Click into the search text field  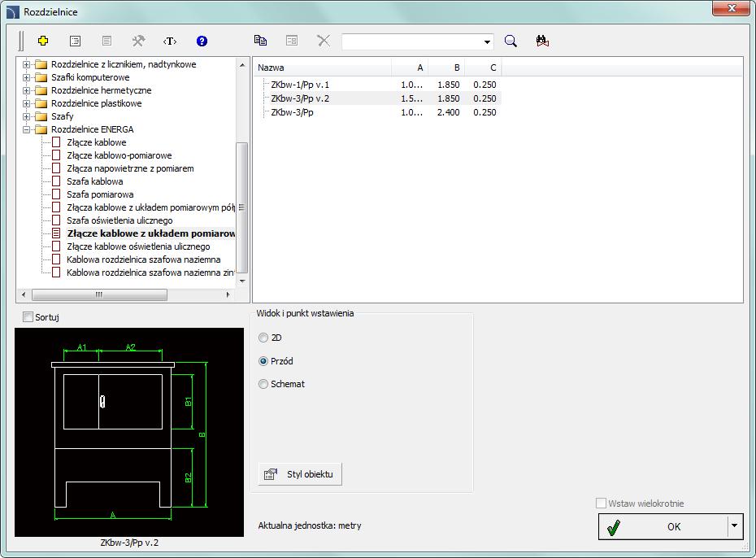412,42
